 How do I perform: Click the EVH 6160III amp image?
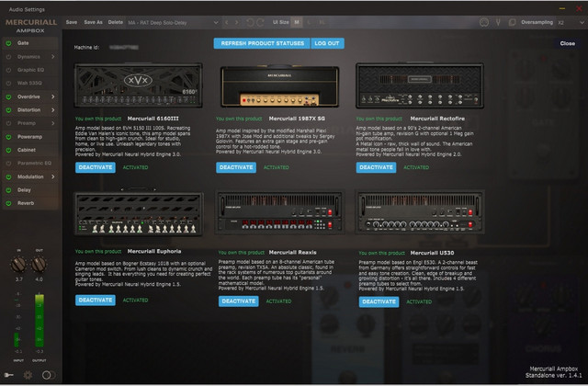point(139,85)
